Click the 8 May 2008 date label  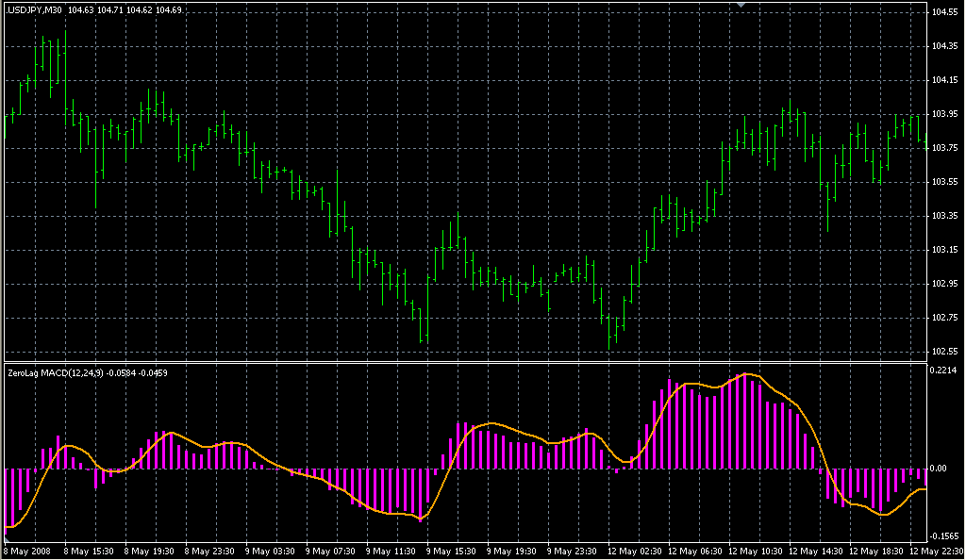point(28,551)
